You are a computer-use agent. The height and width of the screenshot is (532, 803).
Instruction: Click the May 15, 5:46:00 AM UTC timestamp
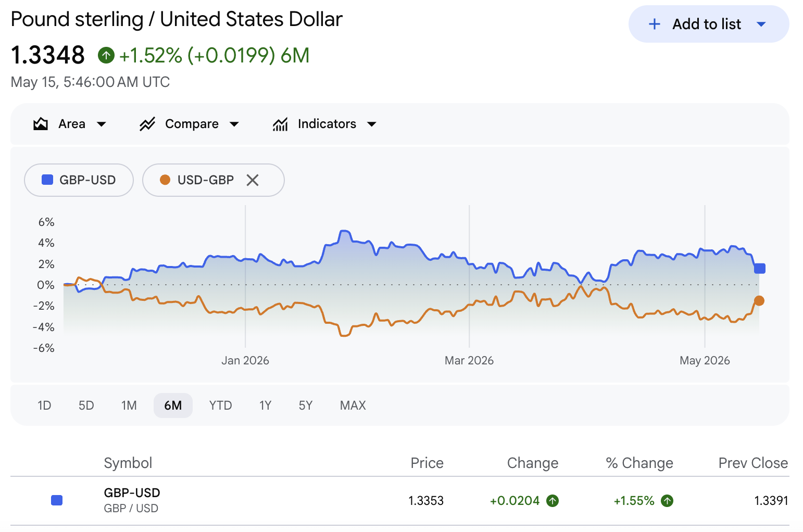click(90, 82)
